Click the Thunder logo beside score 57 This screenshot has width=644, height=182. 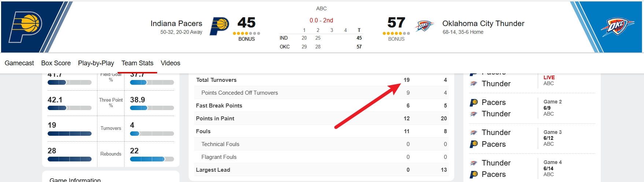tap(424, 26)
